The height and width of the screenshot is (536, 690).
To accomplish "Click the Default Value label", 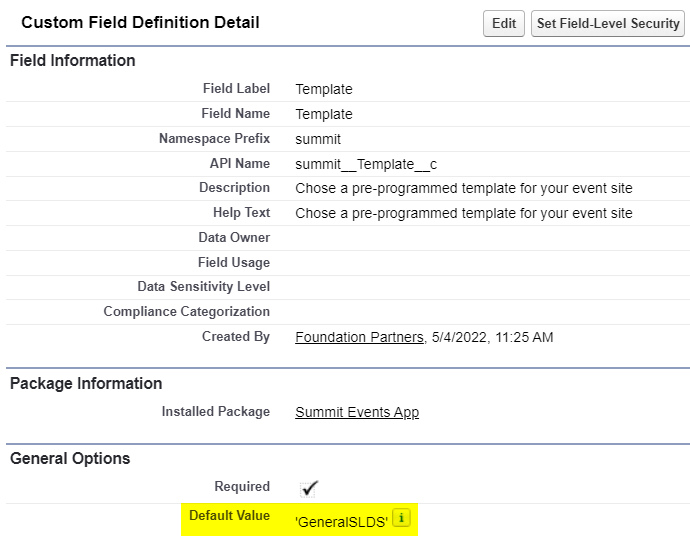I will tap(229, 515).
